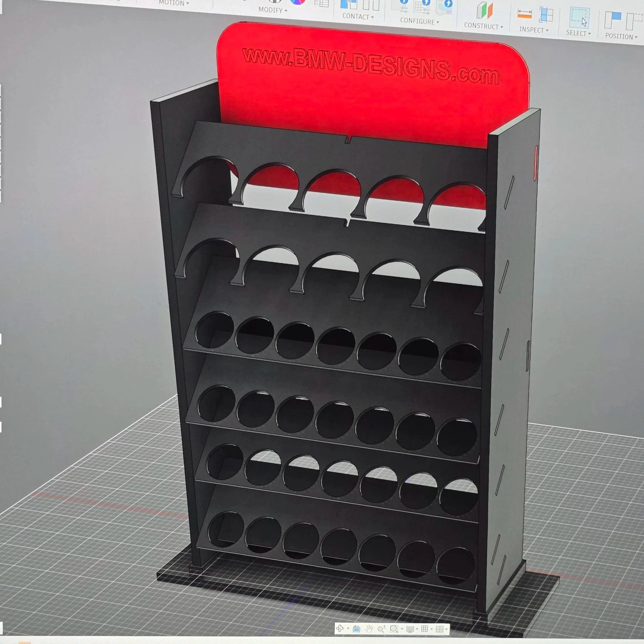Expand the Display Settings dropdown arrow
Viewport: 644px width, 644px height.
coord(417,629)
